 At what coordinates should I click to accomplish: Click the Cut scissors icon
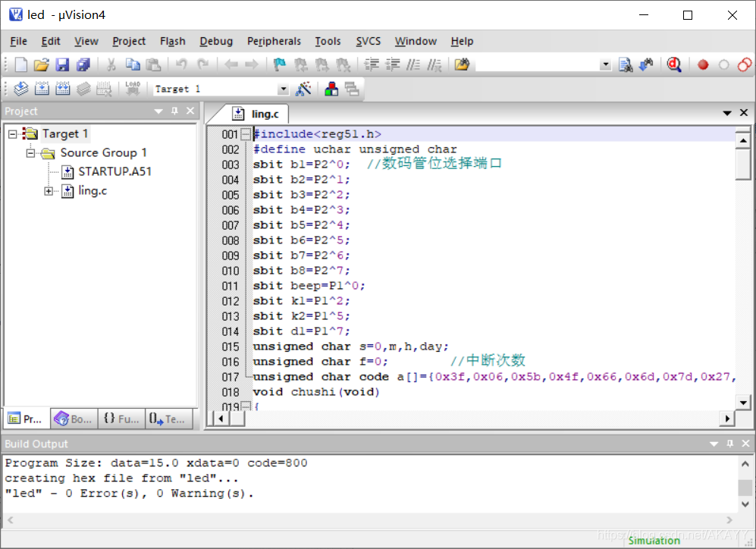click(x=111, y=64)
